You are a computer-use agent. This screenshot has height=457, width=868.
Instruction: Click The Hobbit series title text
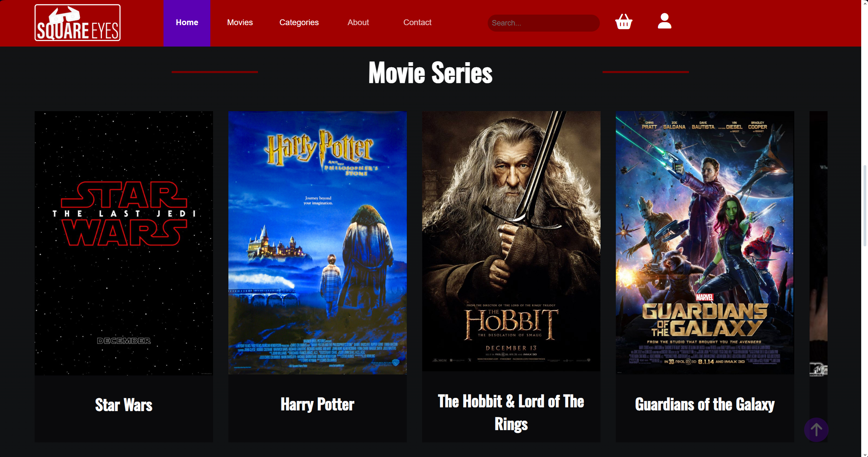coord(511,412)
